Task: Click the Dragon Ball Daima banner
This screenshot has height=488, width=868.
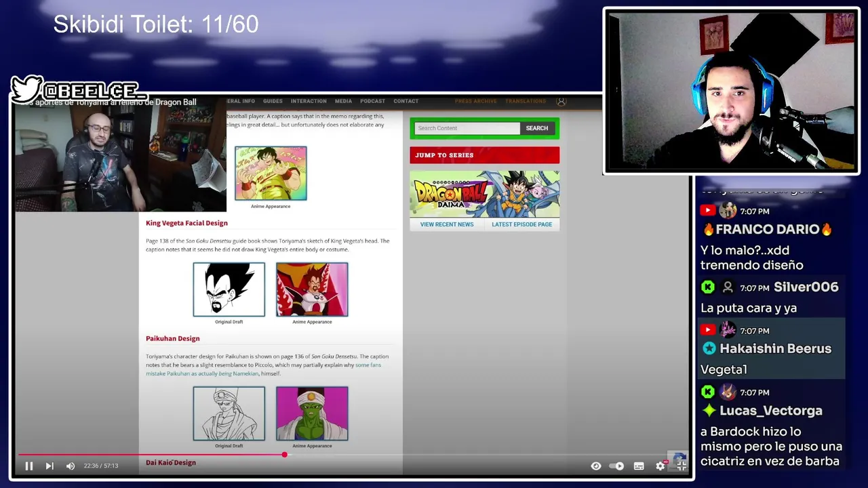Action: [484, 194]
